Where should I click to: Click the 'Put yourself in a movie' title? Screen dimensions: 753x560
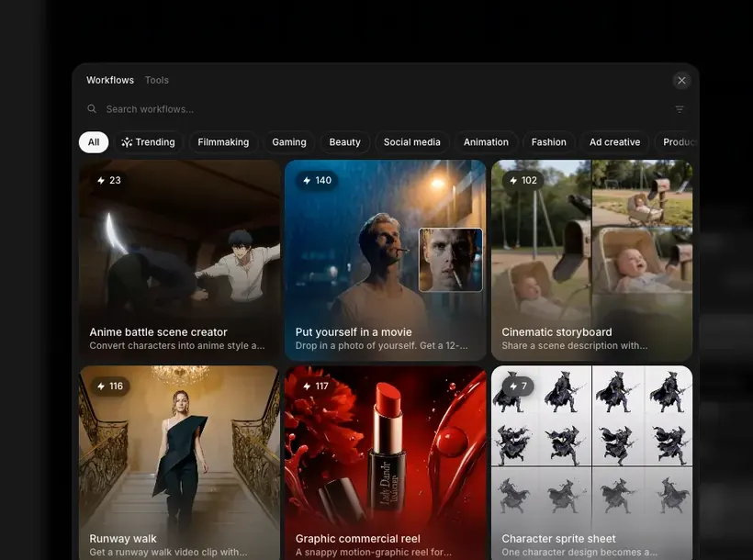354,332
